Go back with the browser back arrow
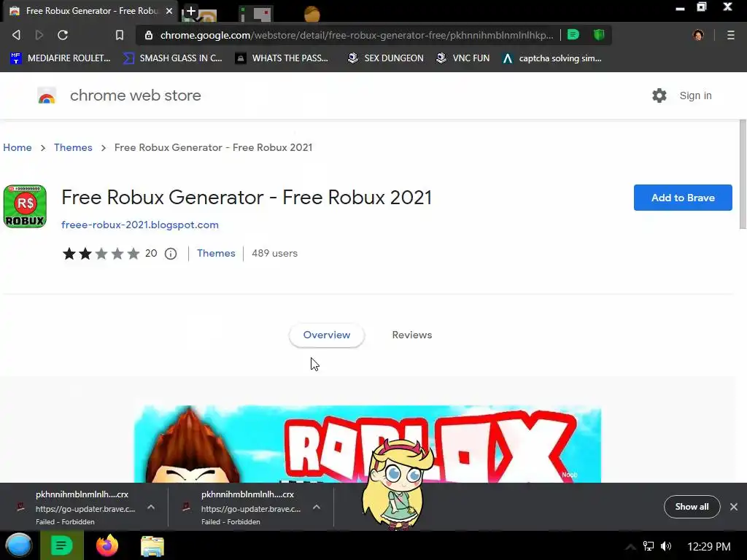Screen dimensions: 747x560 (x=16, y=35)
